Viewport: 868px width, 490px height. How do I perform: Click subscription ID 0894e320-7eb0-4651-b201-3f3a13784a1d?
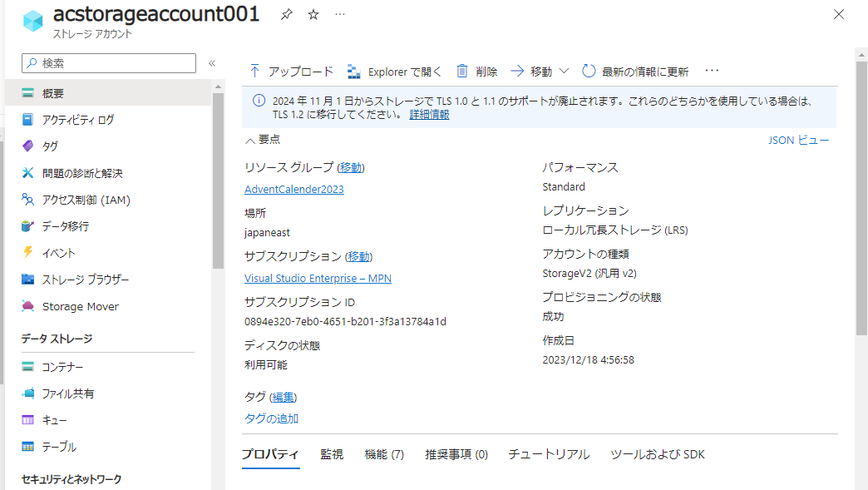coord(345,322)
